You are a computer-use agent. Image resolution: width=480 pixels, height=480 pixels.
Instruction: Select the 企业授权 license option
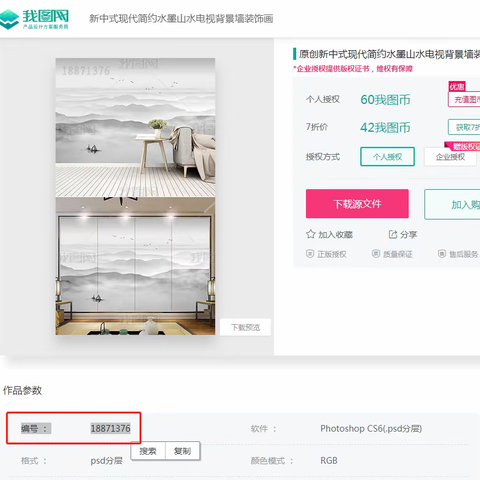[450, 157]
